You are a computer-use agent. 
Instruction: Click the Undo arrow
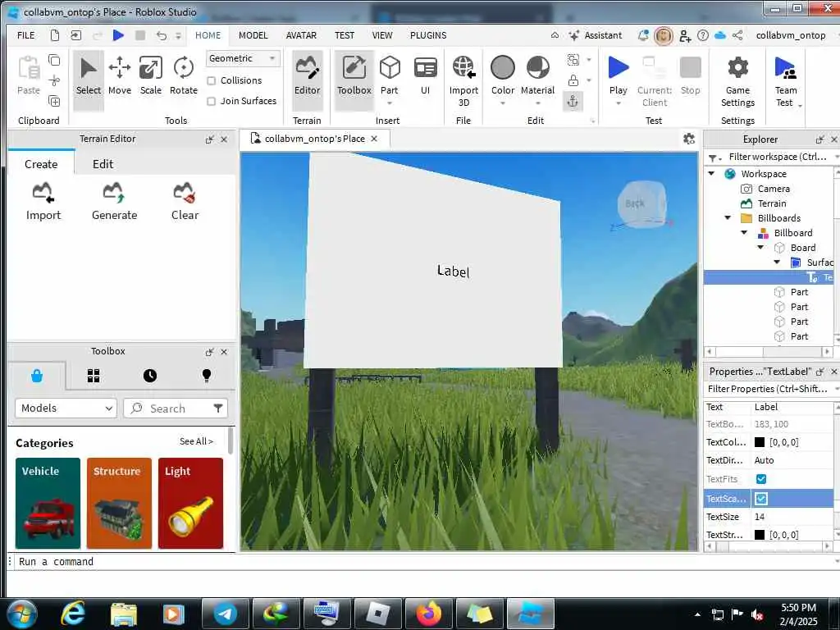click(162, 35)
